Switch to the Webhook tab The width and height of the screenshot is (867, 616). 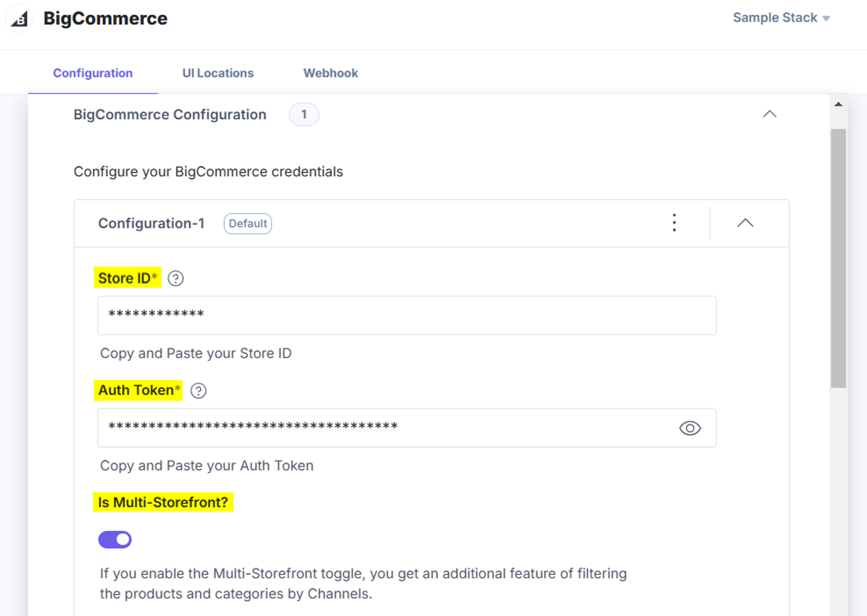[330, 73]
